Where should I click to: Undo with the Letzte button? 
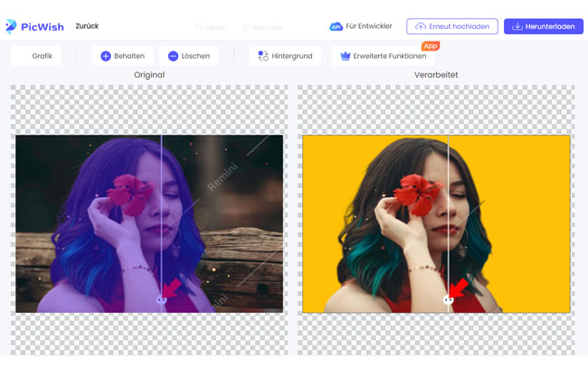click(x=210, y=28)
